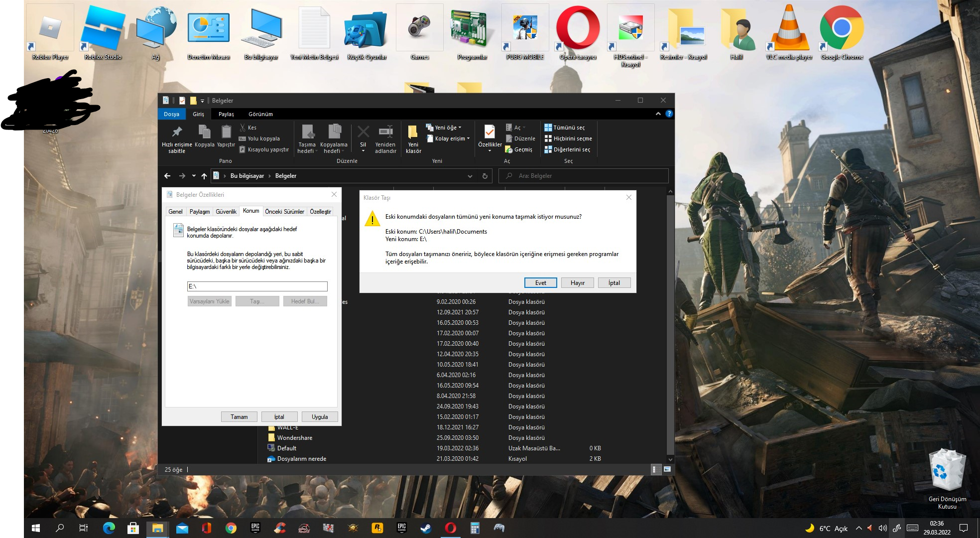Click the Hızlı erişime sabitle pin icon
980x538 pixels.
177,132
